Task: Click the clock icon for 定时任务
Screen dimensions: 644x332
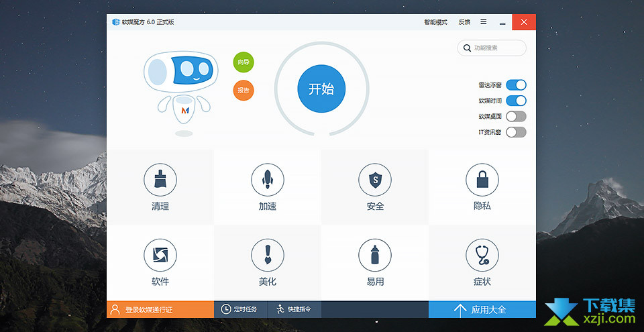Action: click(226, 309)
